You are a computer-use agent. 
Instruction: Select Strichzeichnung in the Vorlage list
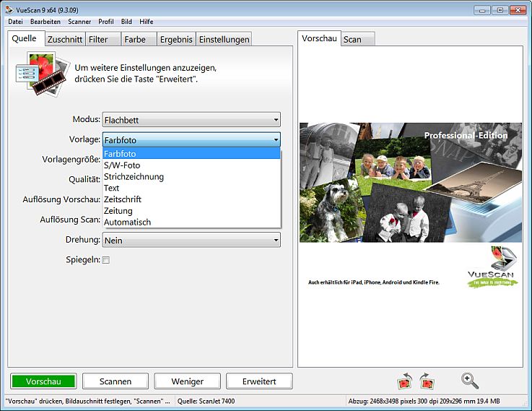pyautogui.click(x=192, y=176)
